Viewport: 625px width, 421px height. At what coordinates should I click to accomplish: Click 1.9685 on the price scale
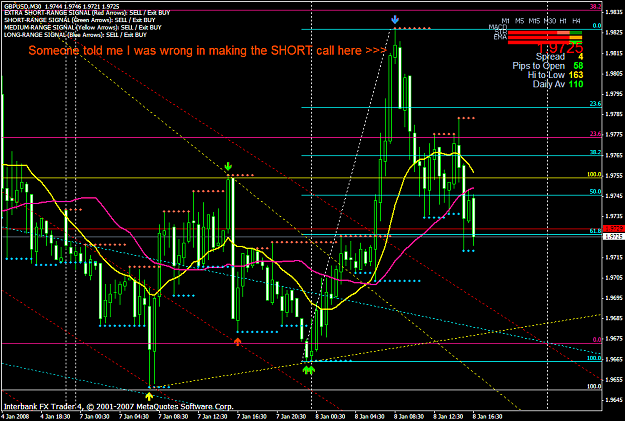point(614,319)
